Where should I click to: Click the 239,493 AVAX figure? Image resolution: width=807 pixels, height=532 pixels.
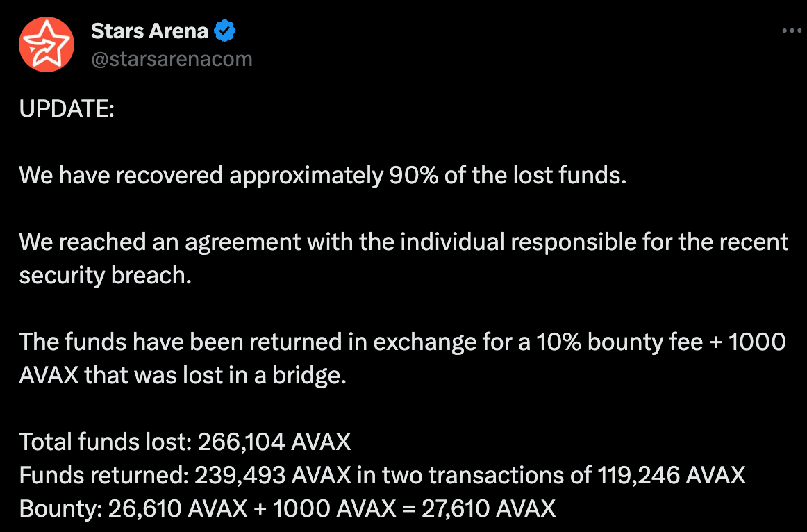[273, 476]
